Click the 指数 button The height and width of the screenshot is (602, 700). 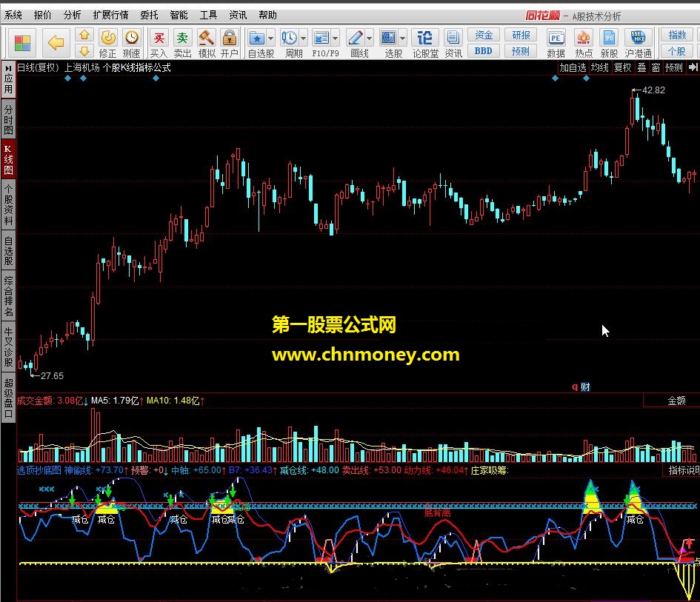(677, 35)
